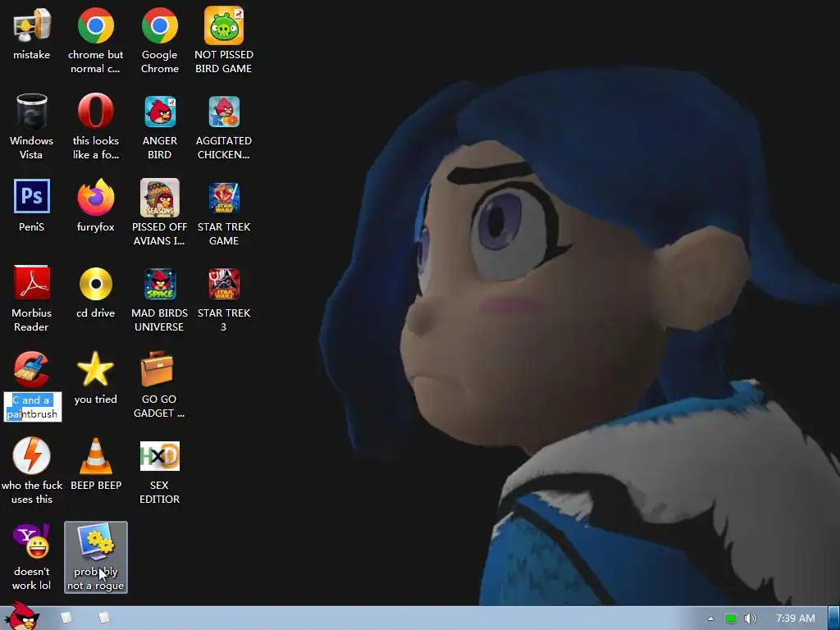Select the ANGER BIRD icon

coord(160,112)
